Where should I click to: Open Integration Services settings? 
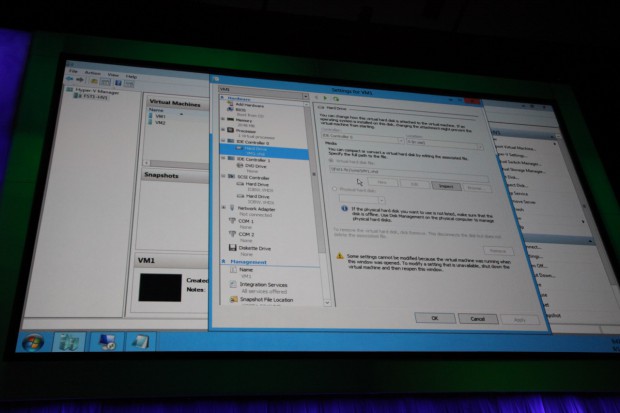pos(262,285)
